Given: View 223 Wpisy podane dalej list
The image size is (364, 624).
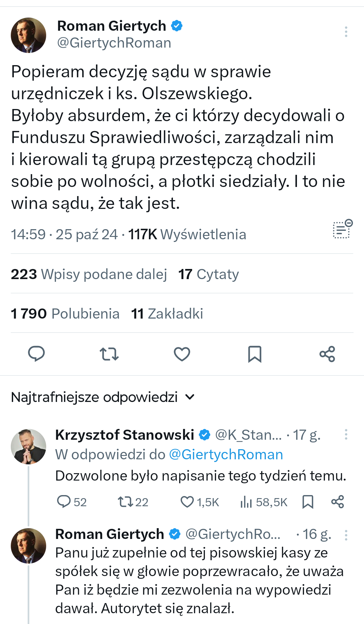Looking at the screenshot, I should [x=89, y=274].
